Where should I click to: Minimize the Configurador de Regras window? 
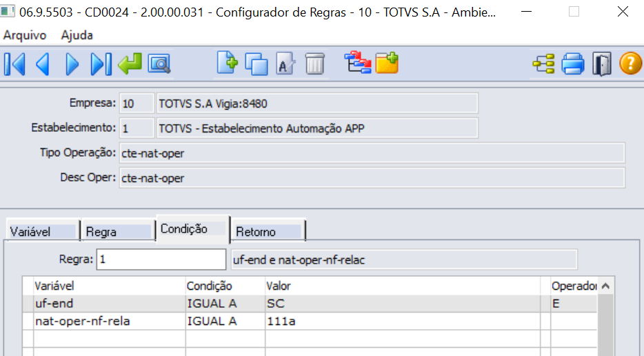point(527,12)
